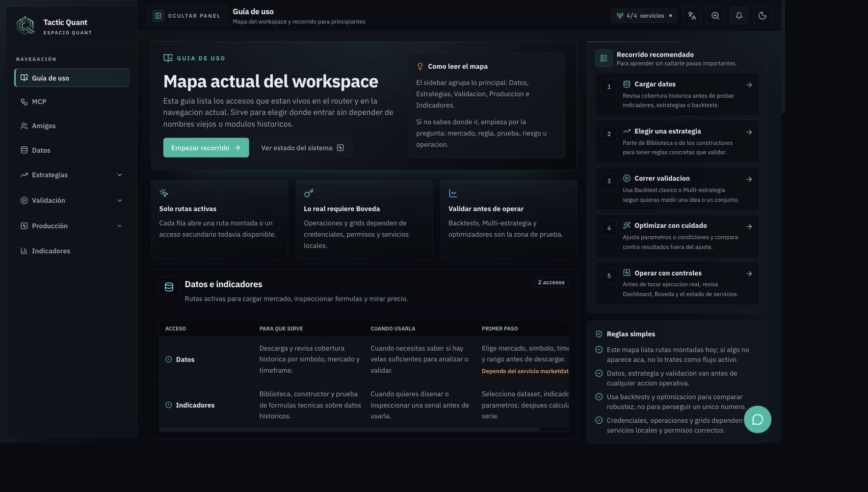The image size is (868, 492).
Task: Open Guía de uso in sidebar
Action: [72, 78]
